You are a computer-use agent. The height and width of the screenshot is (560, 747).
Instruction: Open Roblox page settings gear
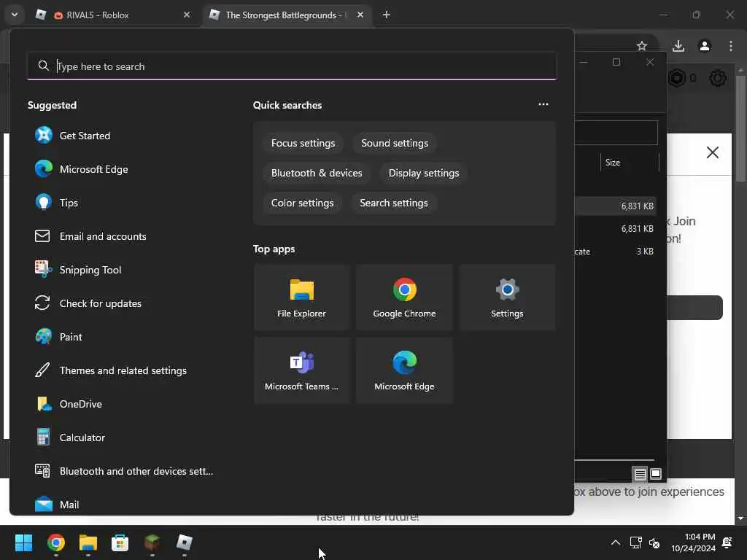point(718,78)
